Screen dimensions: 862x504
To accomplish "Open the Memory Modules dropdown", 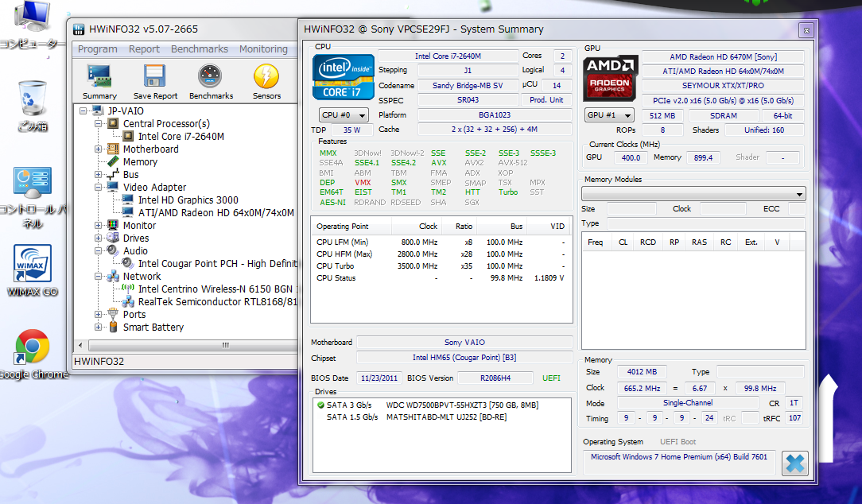I will 693,194.
